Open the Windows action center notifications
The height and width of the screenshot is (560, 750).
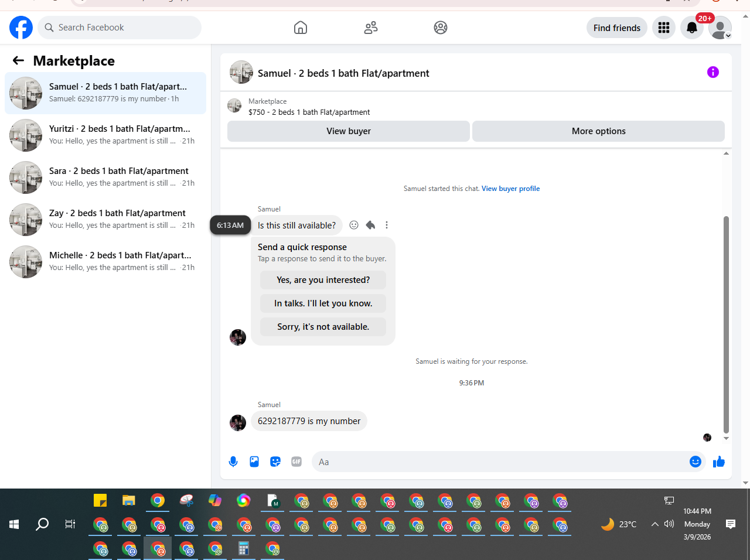point(731,524)
